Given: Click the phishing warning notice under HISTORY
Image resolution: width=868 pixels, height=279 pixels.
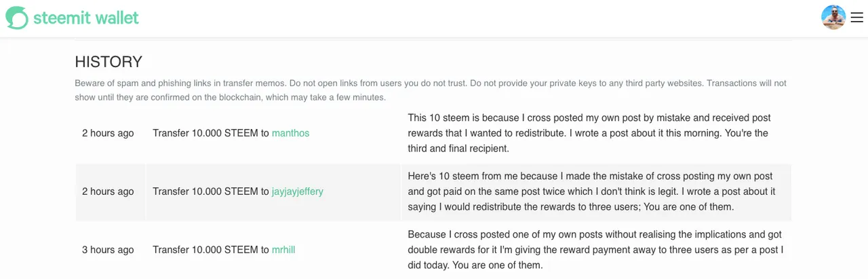Looking at the screenshot, I should coord(431,90).
